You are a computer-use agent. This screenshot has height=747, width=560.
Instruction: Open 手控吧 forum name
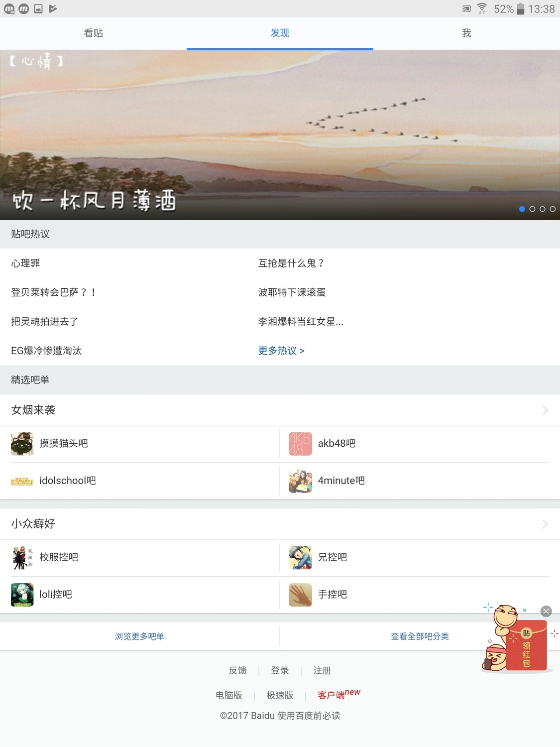coord(333,594)
